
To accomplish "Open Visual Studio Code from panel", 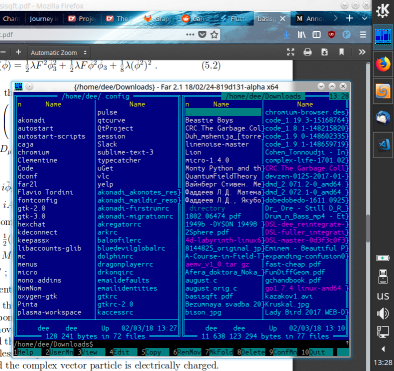I will click(383, 144).
